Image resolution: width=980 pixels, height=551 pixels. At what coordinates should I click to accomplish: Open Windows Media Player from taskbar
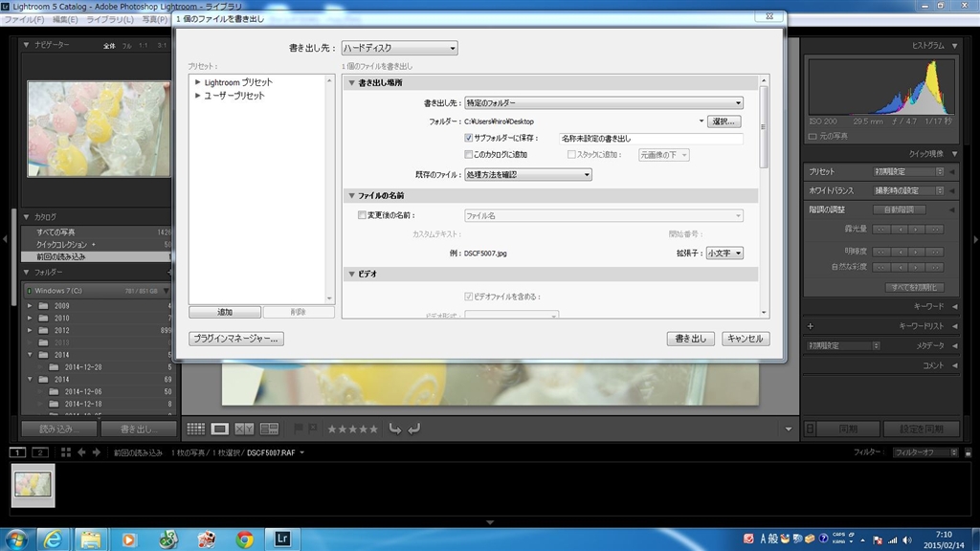pos(129,540)
